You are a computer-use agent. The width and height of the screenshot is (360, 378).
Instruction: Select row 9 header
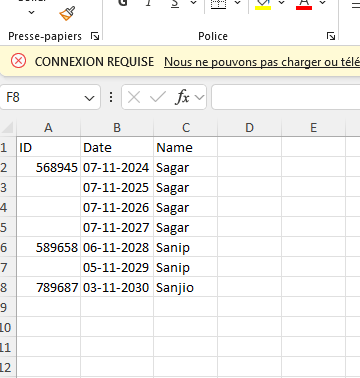pos(8,307)
